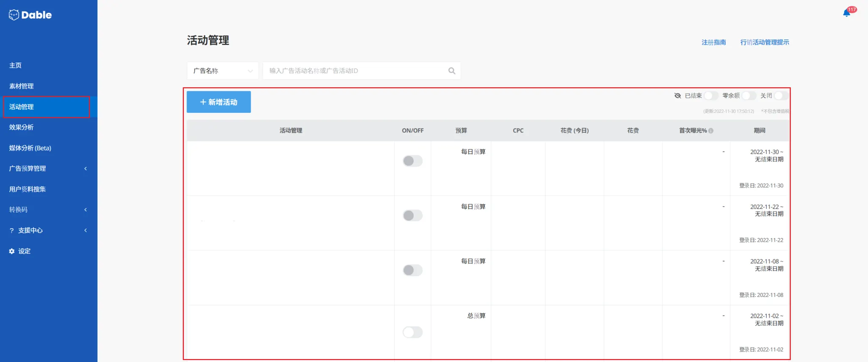The image size is (868, 362).
Task: Click the 新增活动 button
Action: [x=219, y=102]
